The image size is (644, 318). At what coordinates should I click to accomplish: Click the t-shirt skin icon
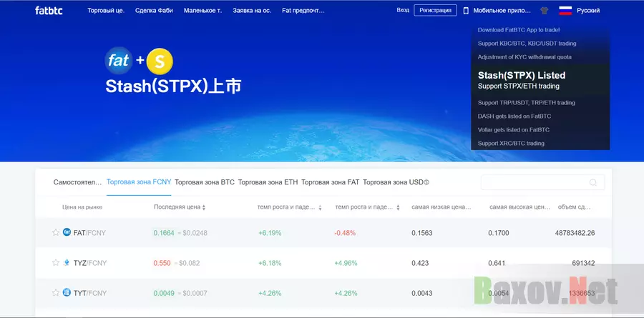[545, 11]
